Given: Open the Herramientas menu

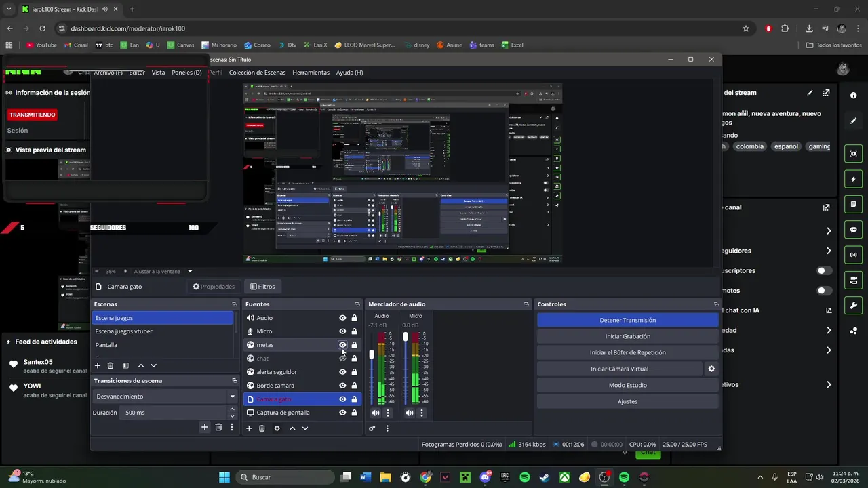Looking at the screenshot, I should pyautogui.click(x=311, y=73).
